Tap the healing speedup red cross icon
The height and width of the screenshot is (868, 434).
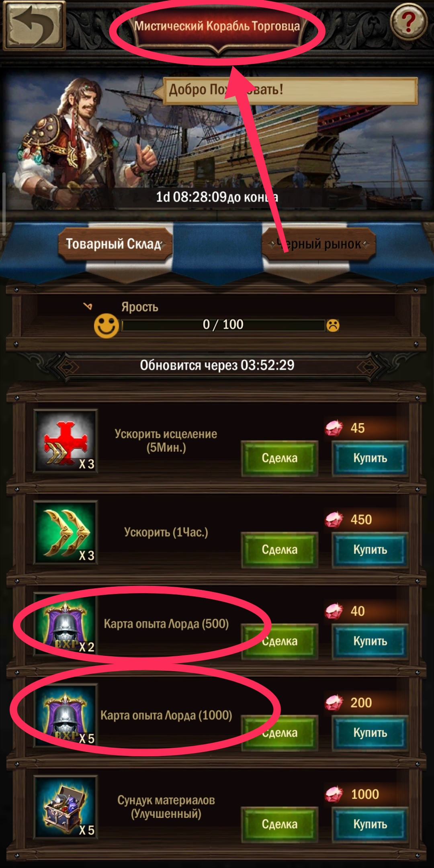(66, 440)
